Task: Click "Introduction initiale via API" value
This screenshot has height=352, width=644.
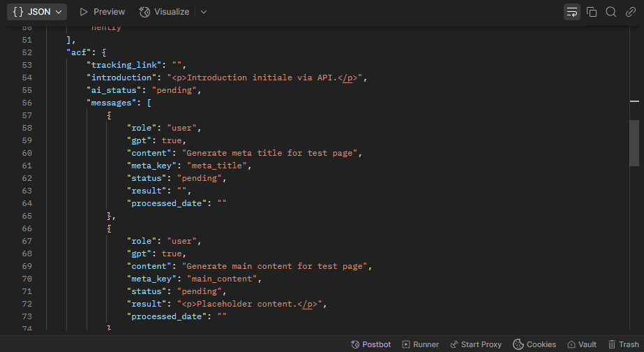Action: click(x=264, y=78)
